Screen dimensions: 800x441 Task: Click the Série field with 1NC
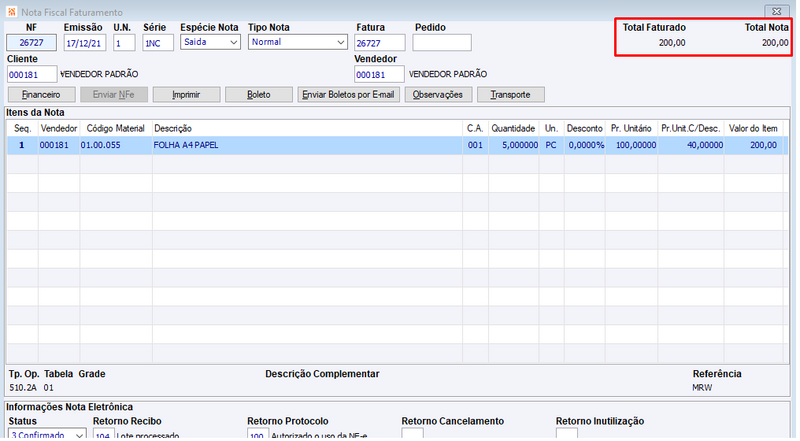158,43
